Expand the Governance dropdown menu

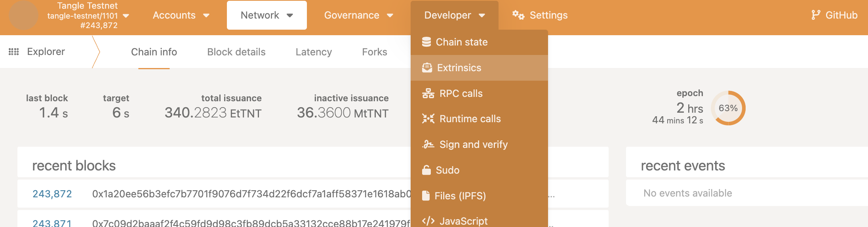(x=358, y=15)
